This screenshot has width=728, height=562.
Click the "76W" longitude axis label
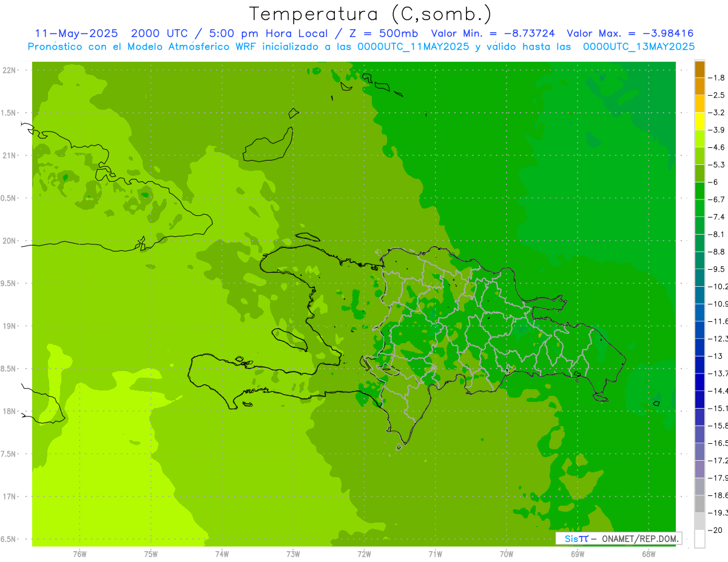79,554
